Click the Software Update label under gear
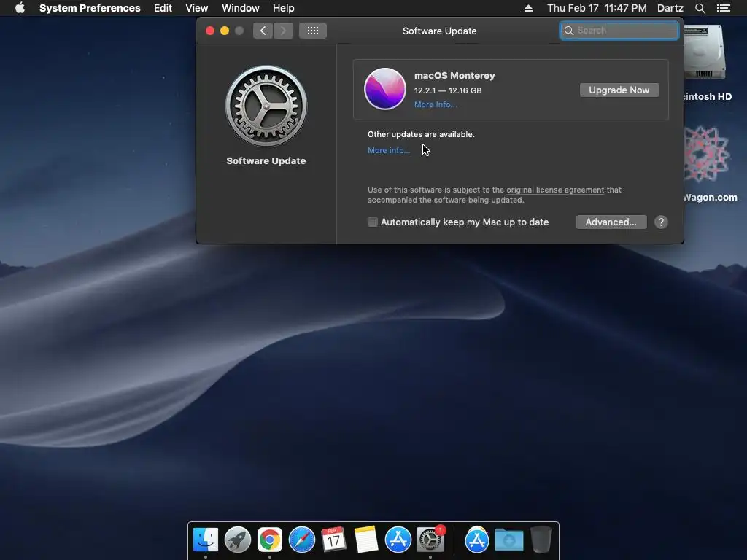The height and width of the screenshot is (560, 747). (x=266, y=160)
